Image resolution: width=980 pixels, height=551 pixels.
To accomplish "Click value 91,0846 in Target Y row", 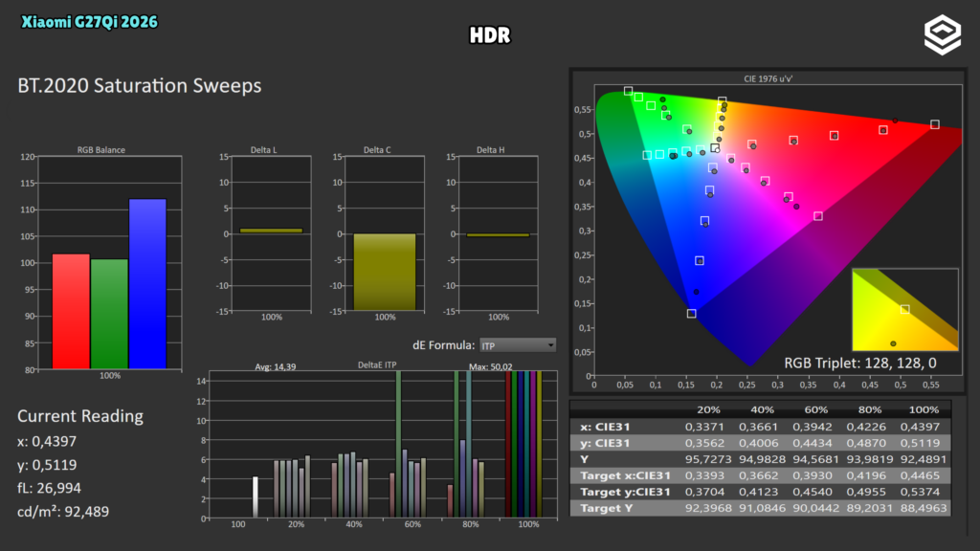I will point(762,508).
